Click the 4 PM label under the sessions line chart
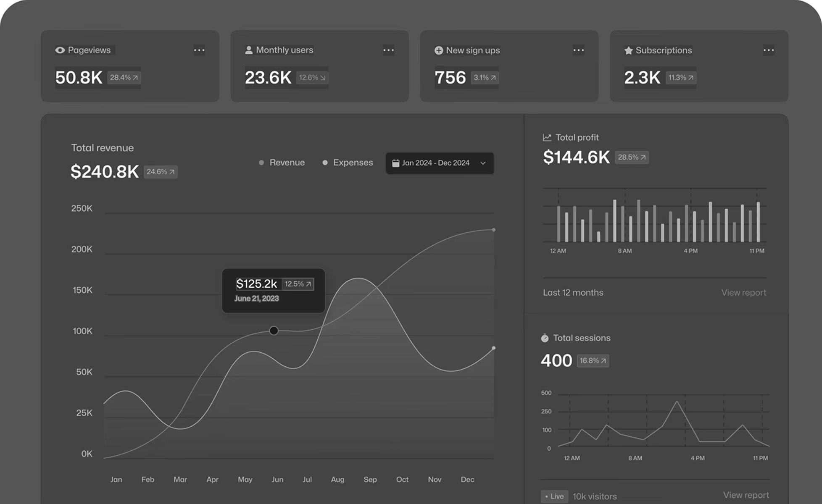 click(x=698, y=458)
